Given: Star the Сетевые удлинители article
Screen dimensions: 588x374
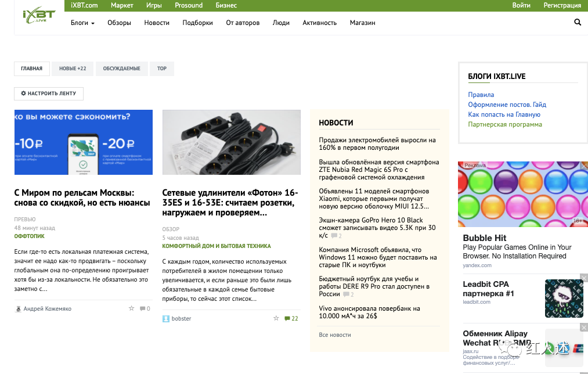Looking at the screenshot, I should (x=276, y=318).
